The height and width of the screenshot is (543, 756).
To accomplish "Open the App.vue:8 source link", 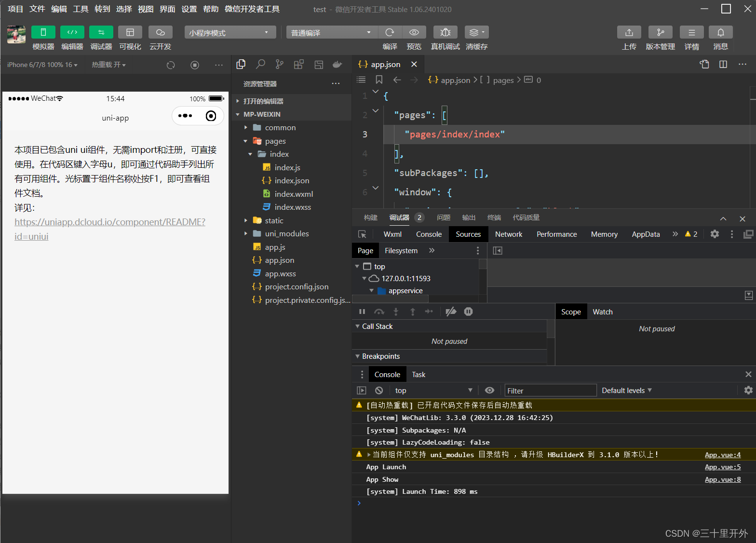I will coord(723,479).
